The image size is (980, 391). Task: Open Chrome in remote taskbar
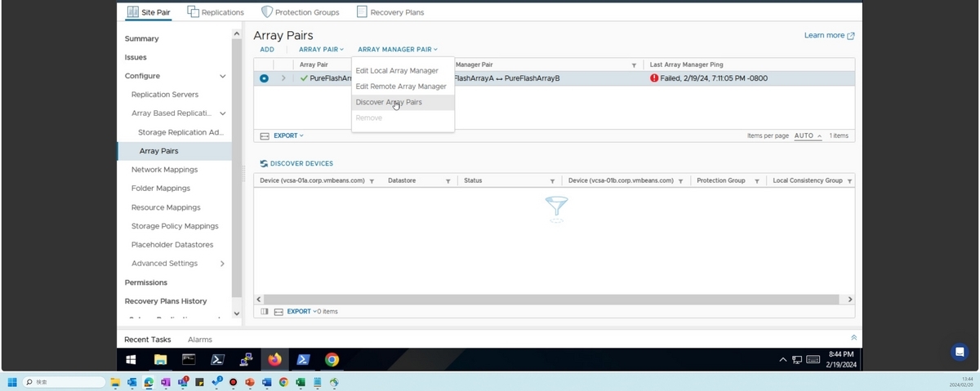(332, 359)
